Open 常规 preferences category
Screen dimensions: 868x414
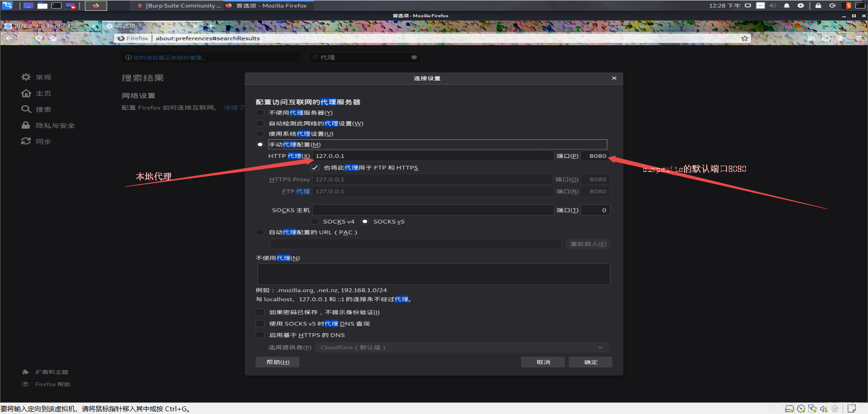click(37, 77)
